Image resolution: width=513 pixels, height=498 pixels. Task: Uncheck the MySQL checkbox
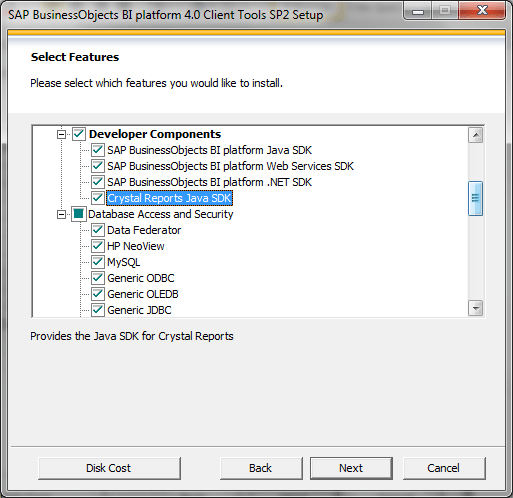(98, 262)
